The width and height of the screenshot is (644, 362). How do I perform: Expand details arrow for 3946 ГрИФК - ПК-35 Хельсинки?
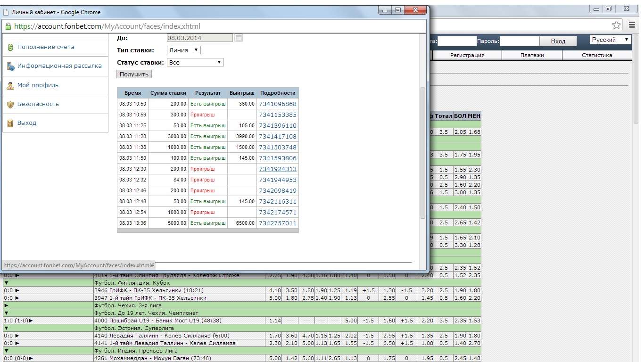pyautogui.click(x=17, y=290)
